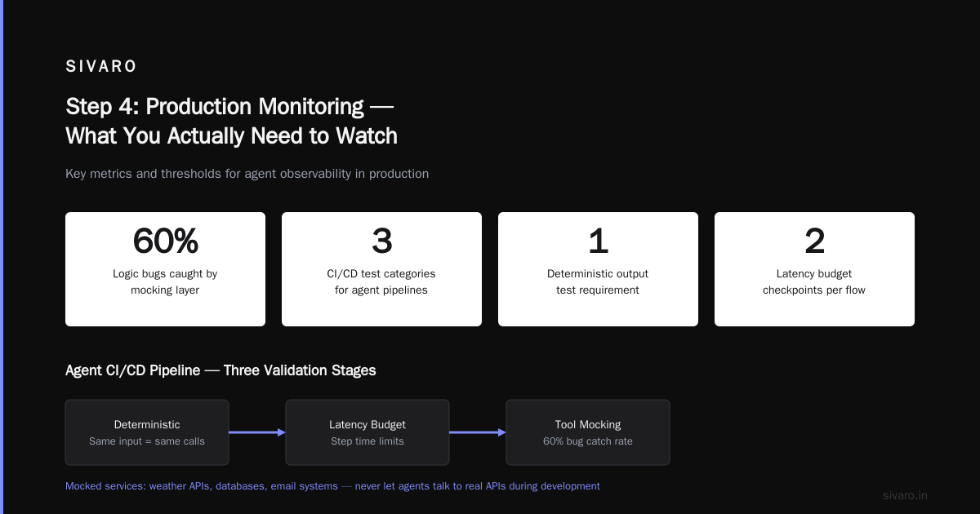Click 'Deterministic output test requirement' caption

pos(598,282)
